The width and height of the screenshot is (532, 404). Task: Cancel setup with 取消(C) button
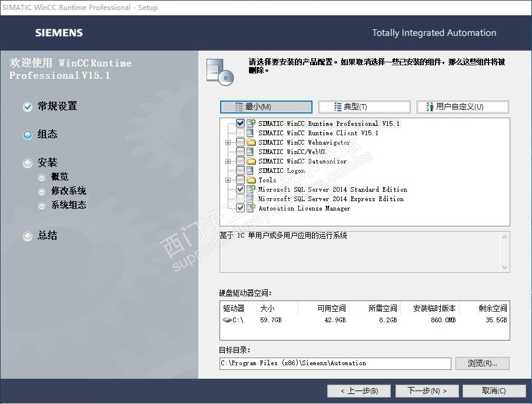(494, 391)
